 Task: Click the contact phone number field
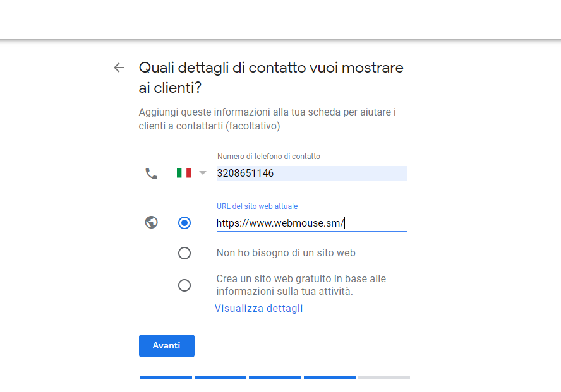pyautogui.click(x=311, y=174)
